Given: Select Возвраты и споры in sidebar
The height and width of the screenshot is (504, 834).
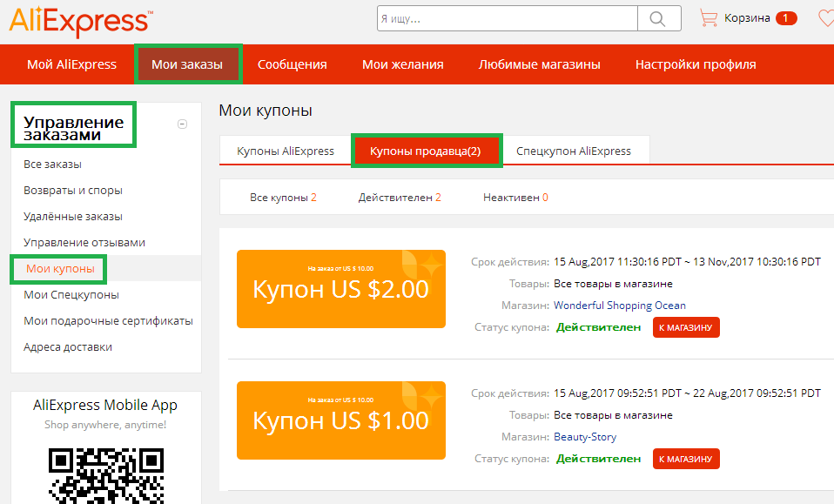Looking at the screenshot, I should pos(73,191).
